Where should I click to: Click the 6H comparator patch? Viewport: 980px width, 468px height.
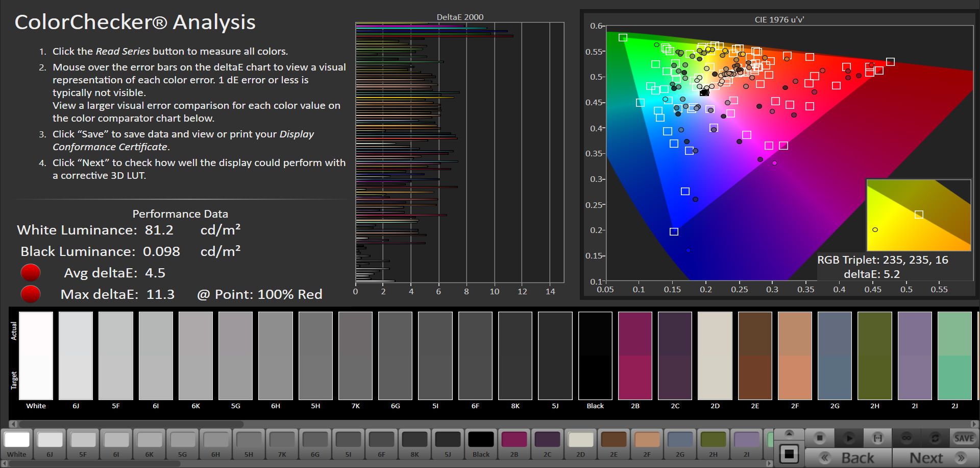point(276,356)
